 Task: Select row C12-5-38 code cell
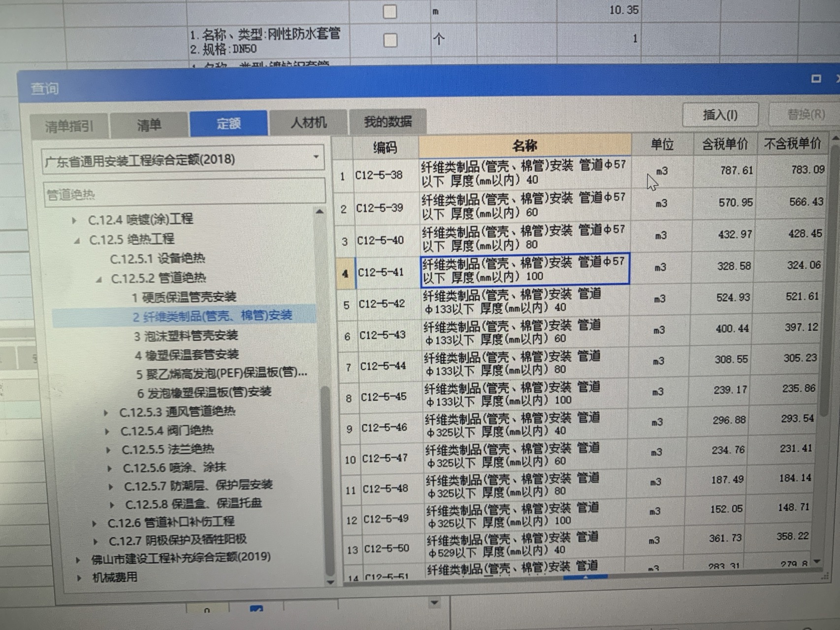coord(385,175)
